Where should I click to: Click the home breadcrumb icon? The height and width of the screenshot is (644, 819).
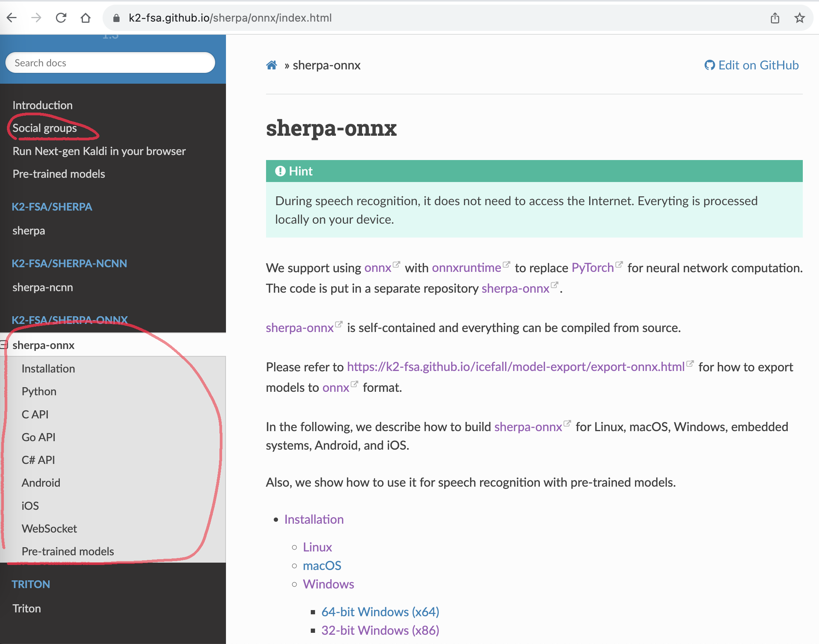click(271, 65)
